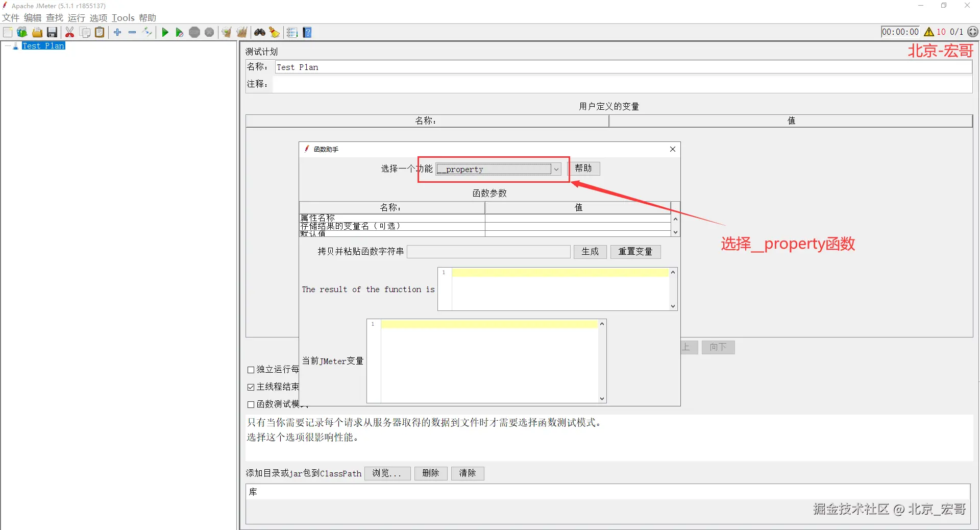Save the test plan with floppy icon
Screen dimensions: 980x530
click(52, 32)
